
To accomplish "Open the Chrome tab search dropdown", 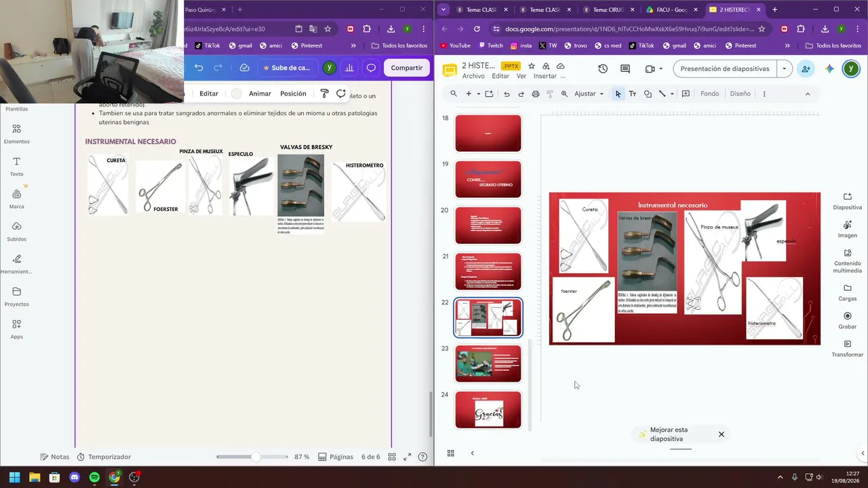I will click(x=443, y=9).
